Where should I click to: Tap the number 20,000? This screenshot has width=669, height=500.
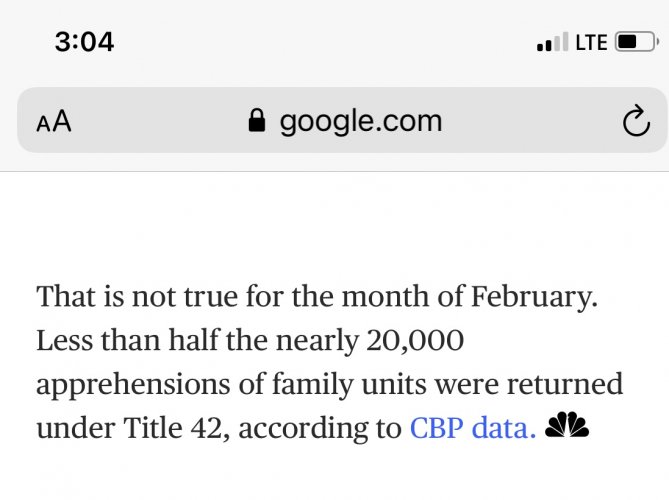click(x=415, y=340)
